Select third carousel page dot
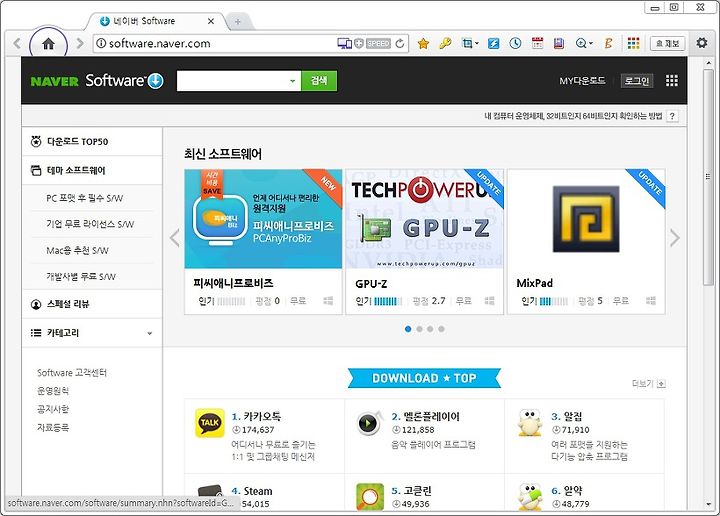The height and width of the screenshot is (516, 720). (430, 329)
